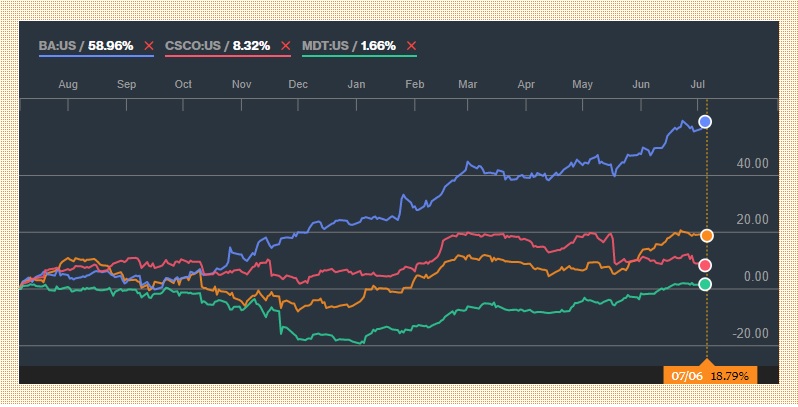The height and width of the screenshot is (407, 798).
Task: Click the Aug label on the time axis
Action: [68, 85]
